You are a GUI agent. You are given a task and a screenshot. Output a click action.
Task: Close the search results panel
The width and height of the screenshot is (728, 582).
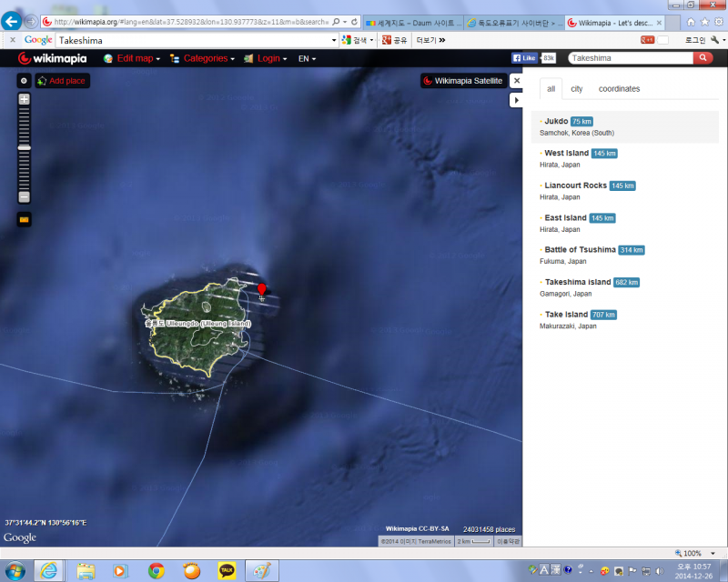coord(517,81)
